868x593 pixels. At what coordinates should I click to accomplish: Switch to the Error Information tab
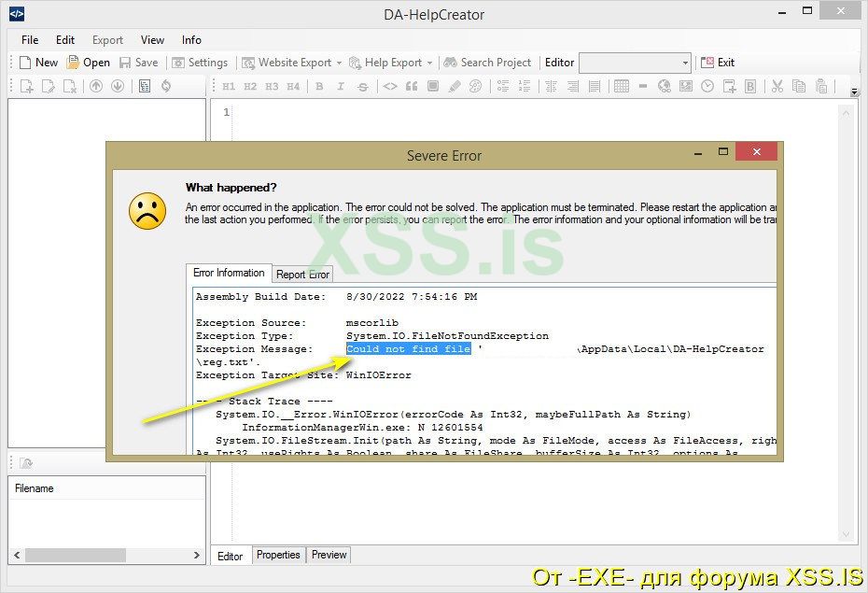point(229,273)
